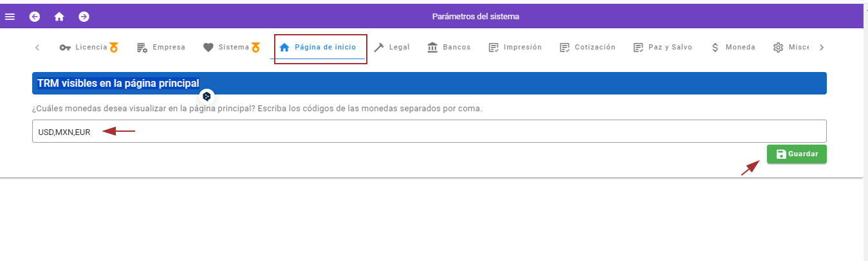This screenshot has height=261, width=868.
Task: Go back with the left arrow icon
Action: (x=35, y=17)
